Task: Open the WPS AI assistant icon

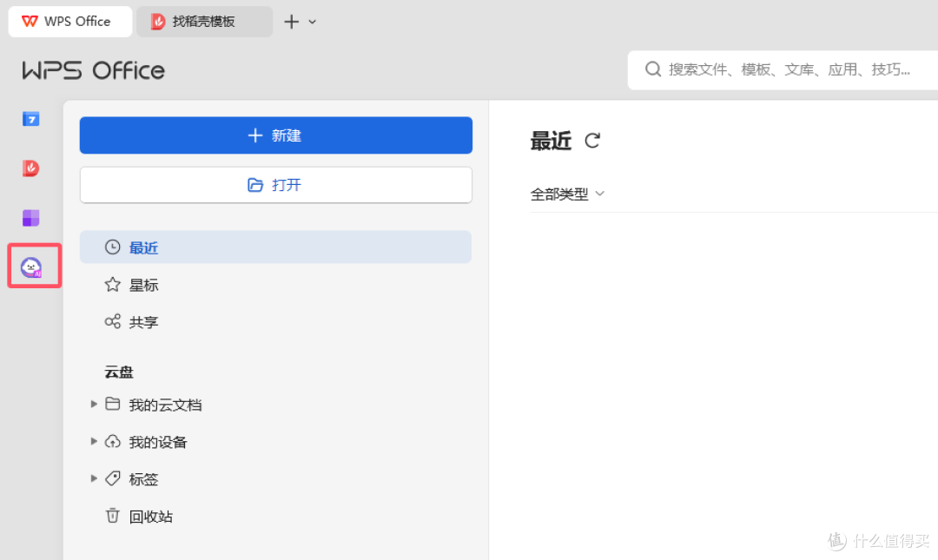Action: 31,267
